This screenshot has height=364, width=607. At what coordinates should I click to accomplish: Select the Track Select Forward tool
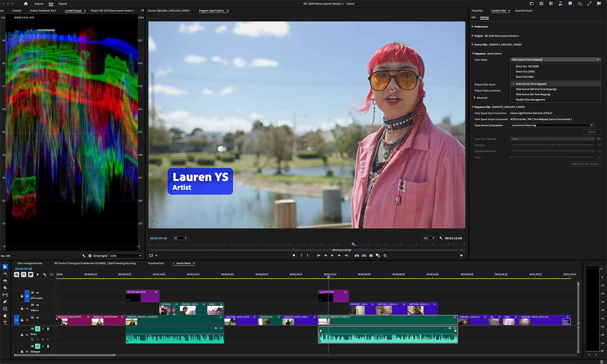5,274
